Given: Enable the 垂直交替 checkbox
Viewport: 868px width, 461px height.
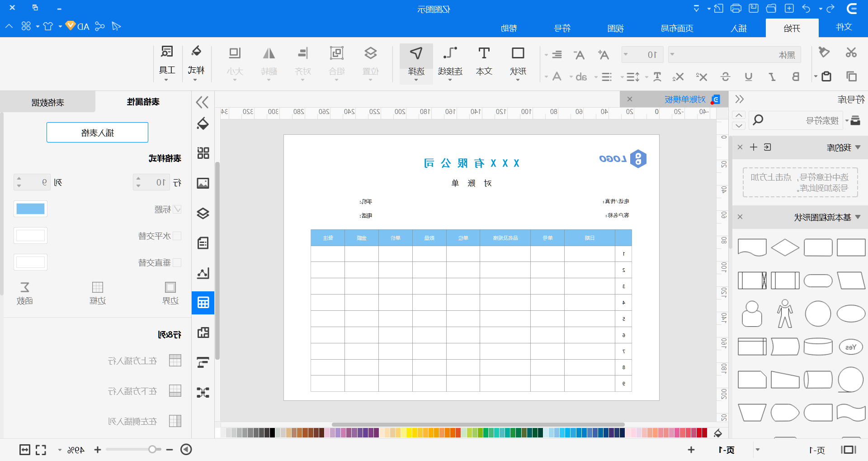Looking at the screenshot, I should [x=178, y=262].
